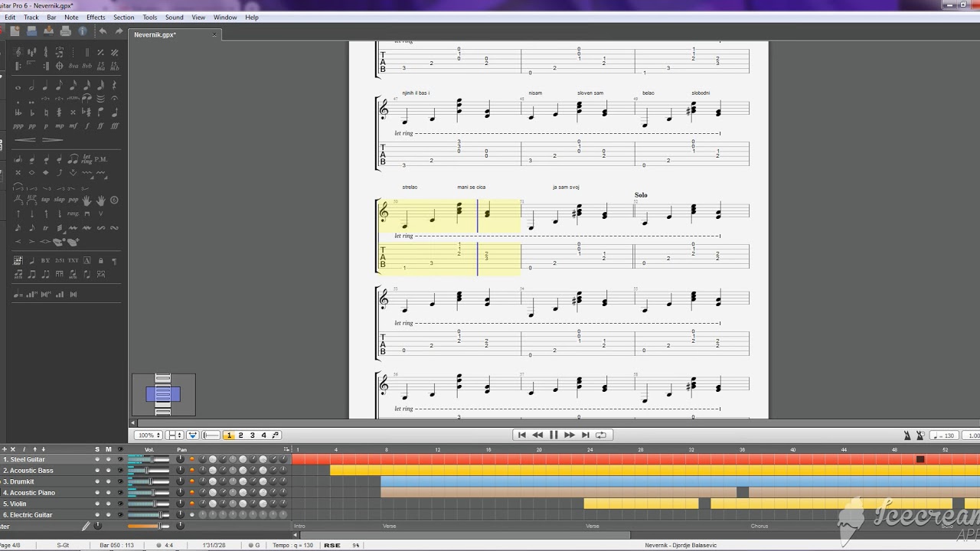Select the 5. Violin track name
The height and width of the screenshot is (551, 980).
pos(15,504)
